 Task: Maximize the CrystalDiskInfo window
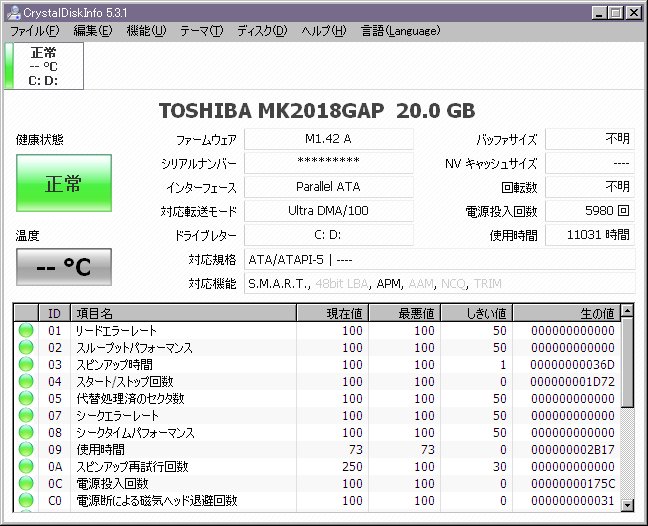(x=616, y=13)
